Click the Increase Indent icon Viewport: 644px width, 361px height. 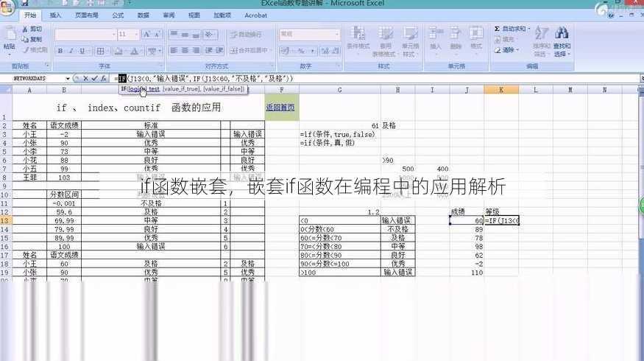(x=220, y=50)
